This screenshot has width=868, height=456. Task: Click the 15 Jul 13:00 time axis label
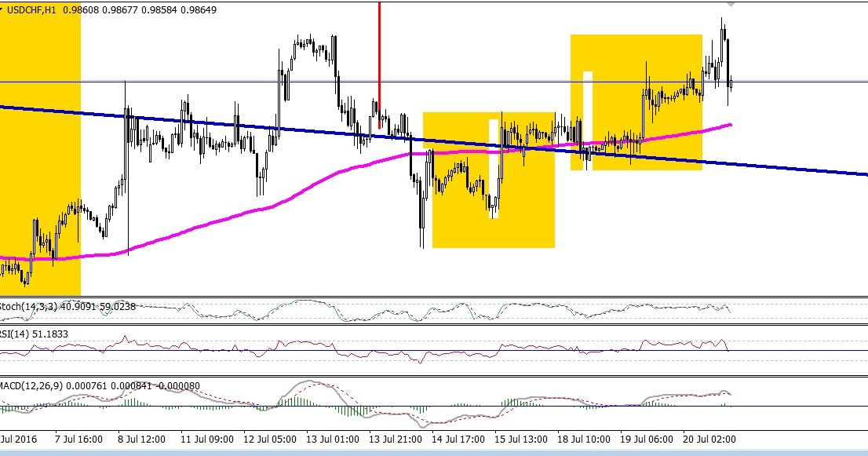[x=521, y=439]
